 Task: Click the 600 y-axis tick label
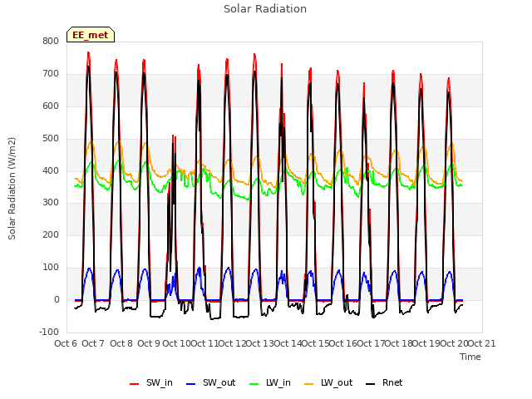tap(51, 106)
